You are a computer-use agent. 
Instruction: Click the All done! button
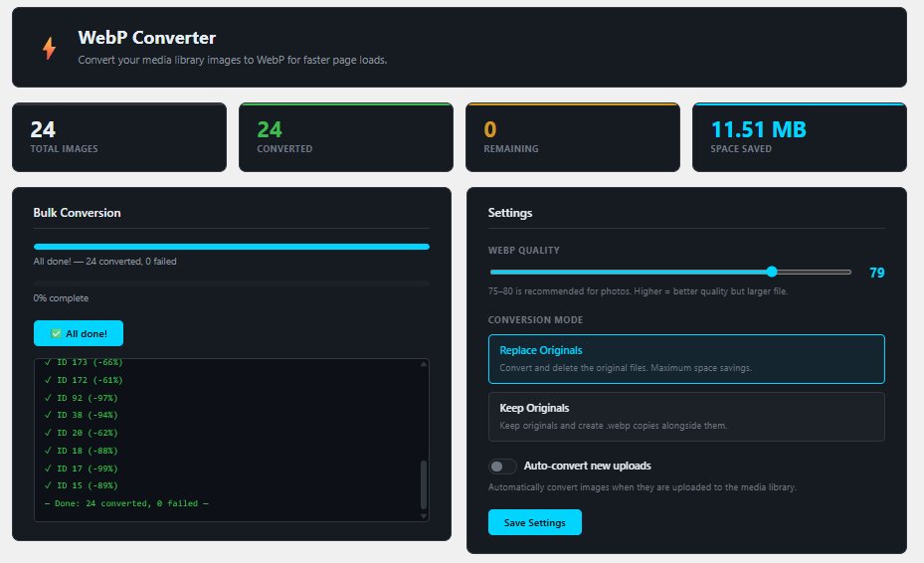coord(79,333)
